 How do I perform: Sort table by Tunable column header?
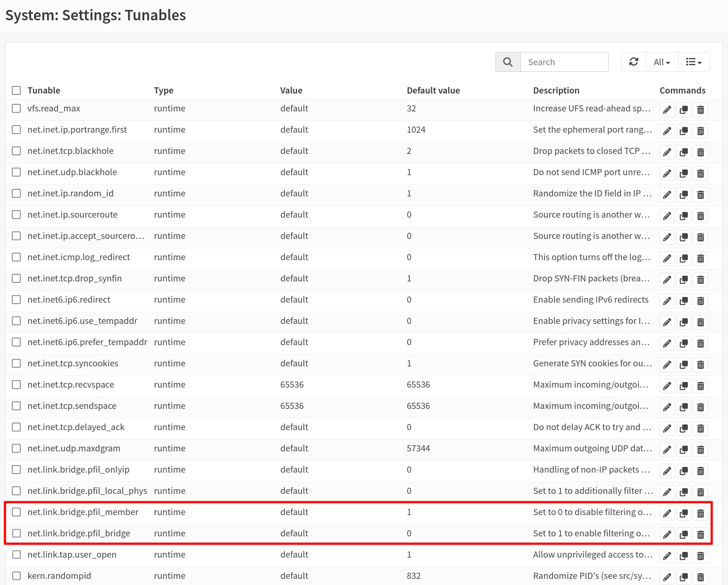coord(44,90)
